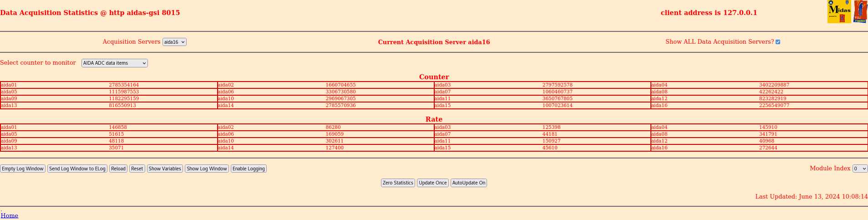Click the Rate table heading
The height and width of the screenshot is (220, 868).
click(x=434, y=119)
